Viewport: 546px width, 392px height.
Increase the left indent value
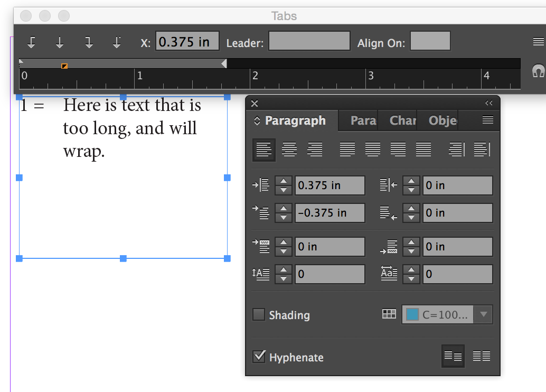tap(284, 181)
